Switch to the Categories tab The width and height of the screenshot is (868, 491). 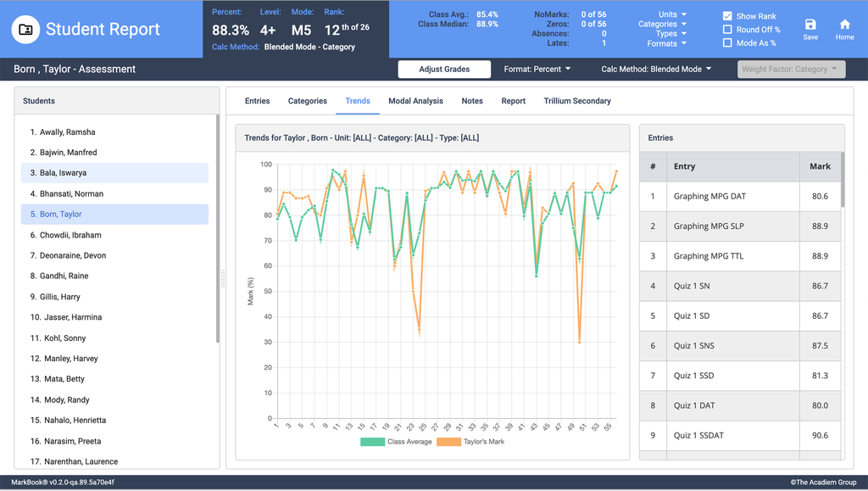(307, 101)
